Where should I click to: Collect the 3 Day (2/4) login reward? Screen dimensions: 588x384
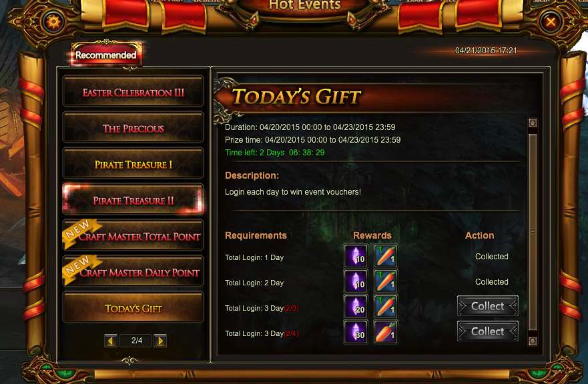click(x=488, y=331)
